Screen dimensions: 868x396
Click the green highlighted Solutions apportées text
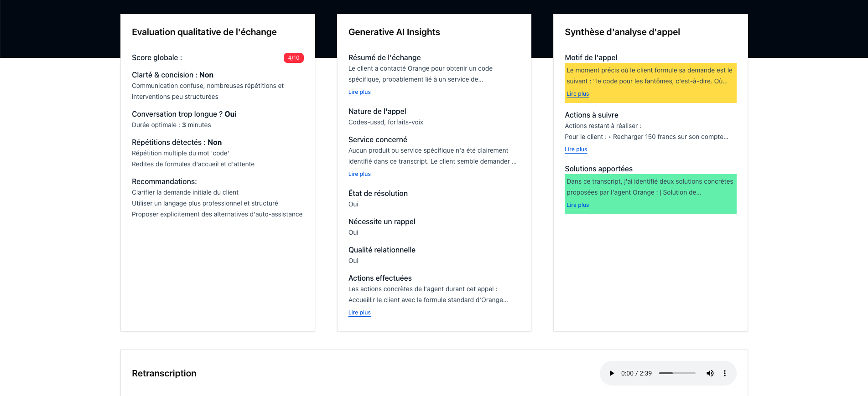pyautogui.click(x=650, y=187)
